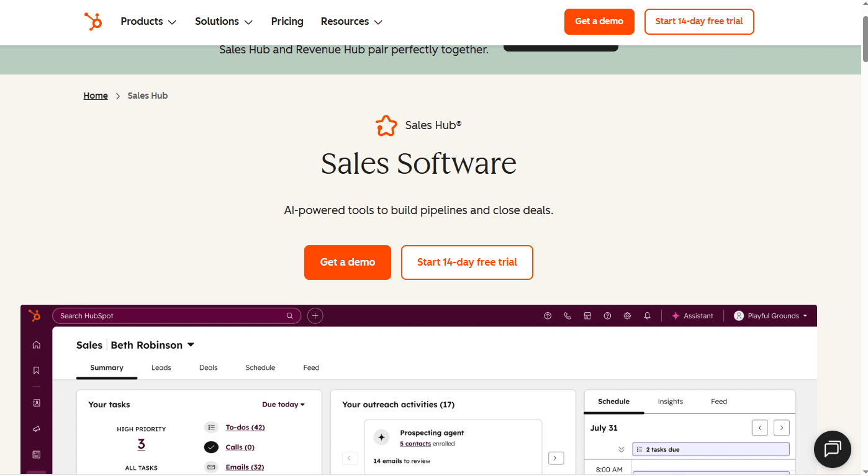This screenshot has height=476, width=868.
Task: Click the double-chevron collapse icon next to 2 tasks due
Action: (x=621, y=449)
